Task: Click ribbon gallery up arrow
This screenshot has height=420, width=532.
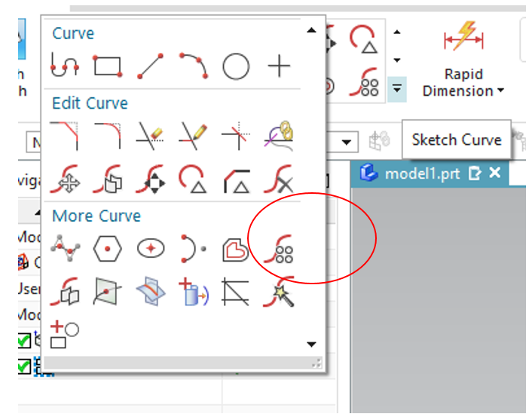Action: pos(397,32)
